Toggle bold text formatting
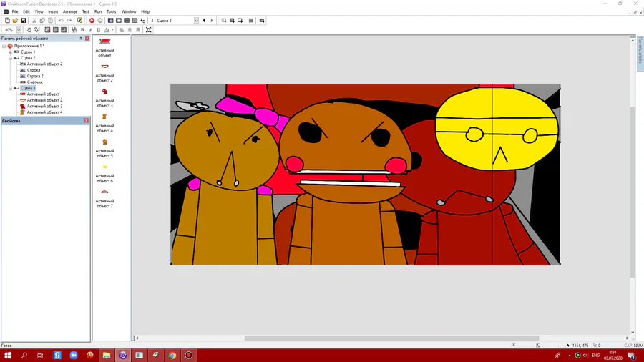Viewport: 644px width, 362px height. (x=82, y=30)
